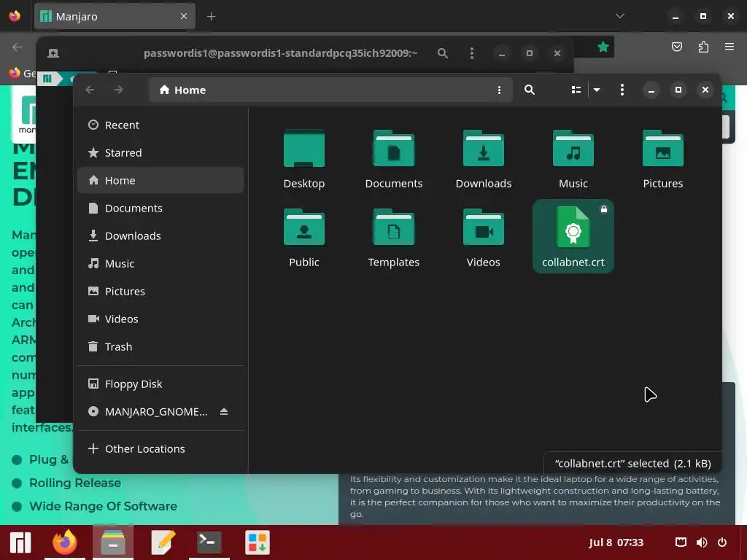Select Downloads in the sidebar

click(160, 236)
